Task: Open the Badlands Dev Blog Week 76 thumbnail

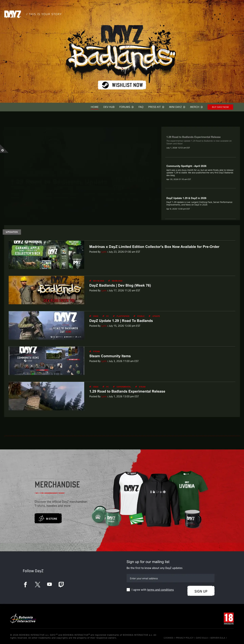Action: click(46, 290)
